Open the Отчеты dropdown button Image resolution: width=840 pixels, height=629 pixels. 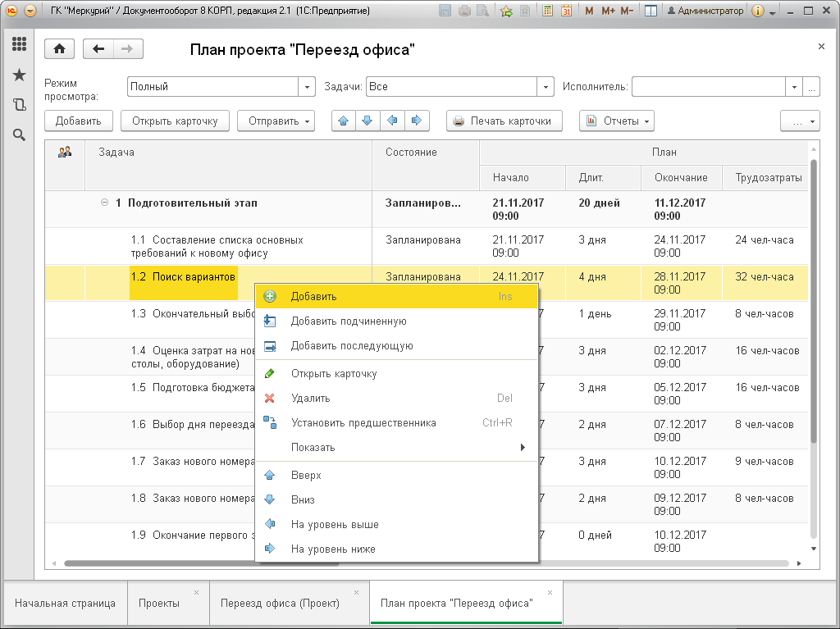tap(617, 121)
